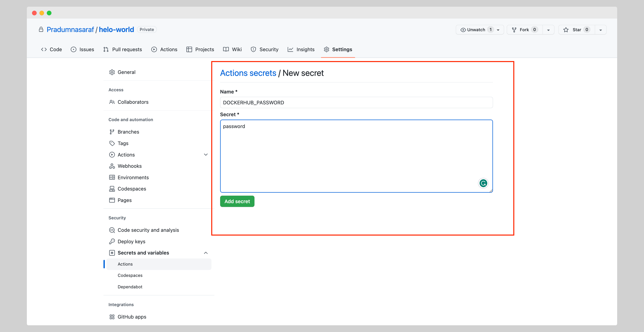This screenshot has height=332, width=644.
Task: Open the Pull requests tab
Action: (x=122, y=50)
